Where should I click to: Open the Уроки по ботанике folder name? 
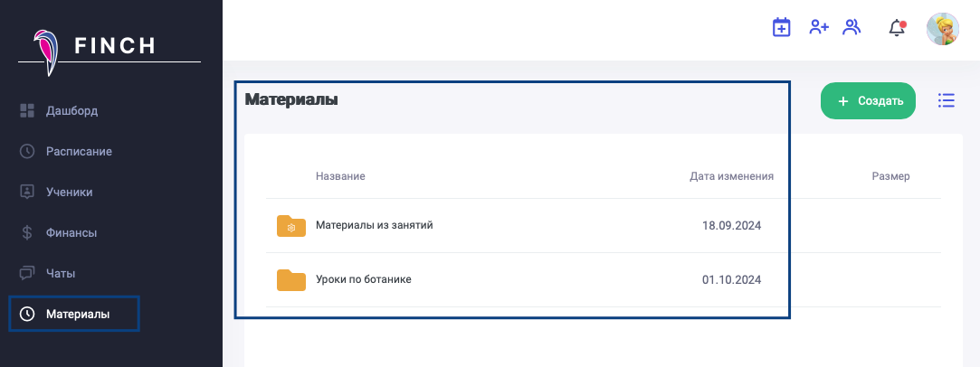363,279
